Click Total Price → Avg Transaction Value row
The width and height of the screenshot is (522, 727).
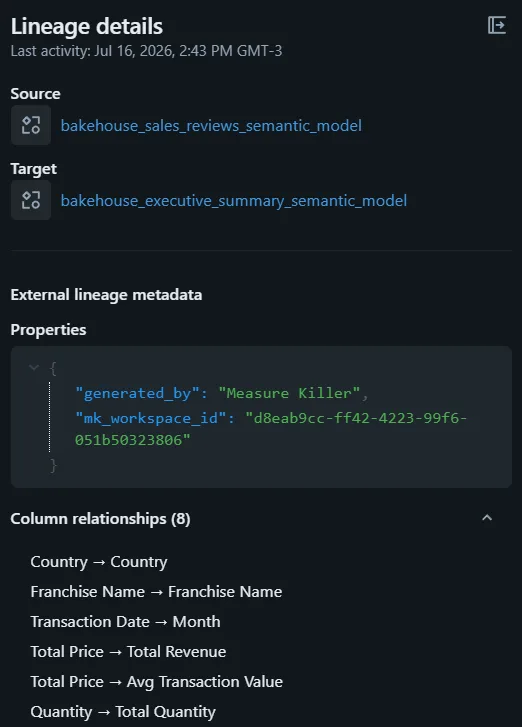pos(157,682)
